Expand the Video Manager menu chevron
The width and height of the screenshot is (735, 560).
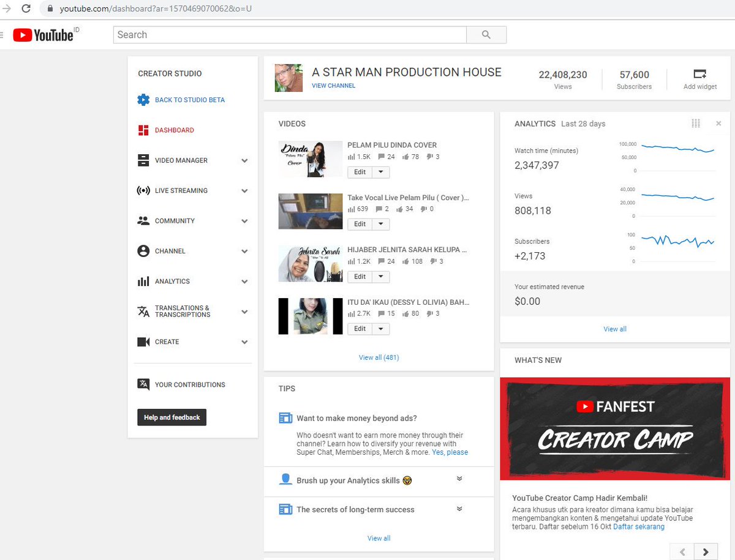point(244,161)
